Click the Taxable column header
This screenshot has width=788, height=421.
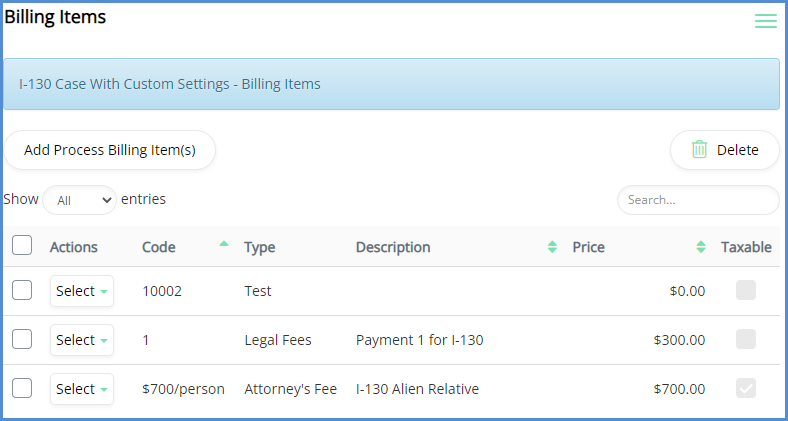coord(746,247)
